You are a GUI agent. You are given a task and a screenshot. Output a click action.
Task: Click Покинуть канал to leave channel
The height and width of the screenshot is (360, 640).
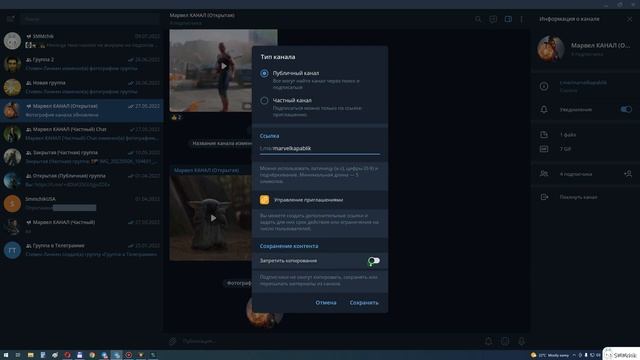pos(578,197)
